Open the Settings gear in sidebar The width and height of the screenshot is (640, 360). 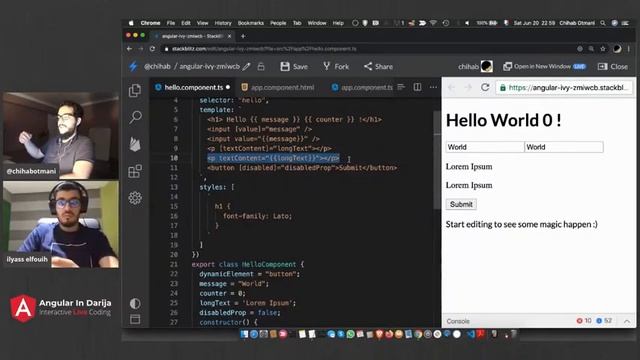(135, 198)
